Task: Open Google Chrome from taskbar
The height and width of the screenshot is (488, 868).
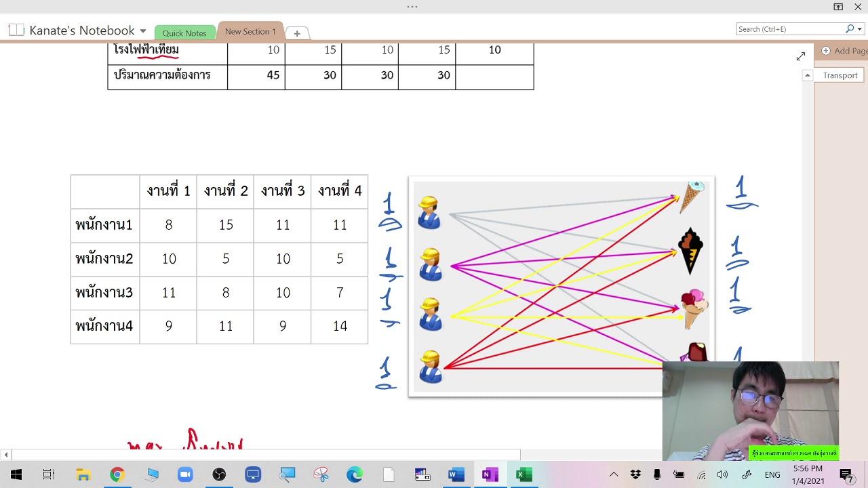Action: click(117, 474)
